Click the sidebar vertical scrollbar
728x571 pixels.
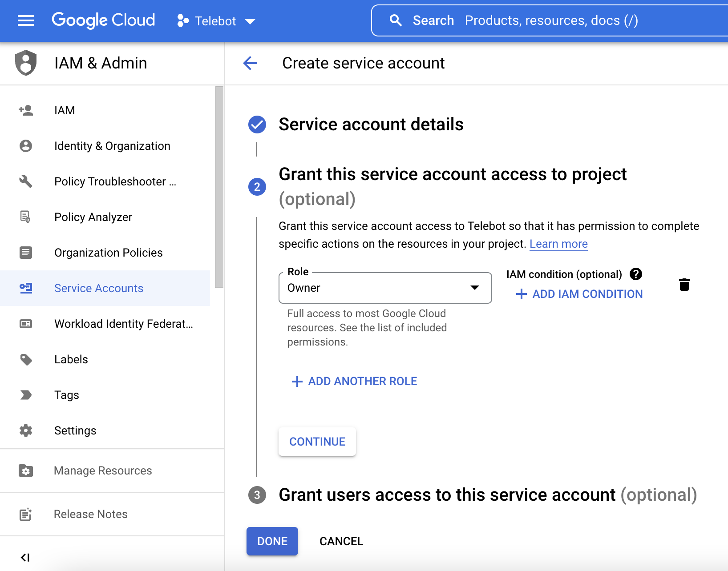click(x=219, y=187)
